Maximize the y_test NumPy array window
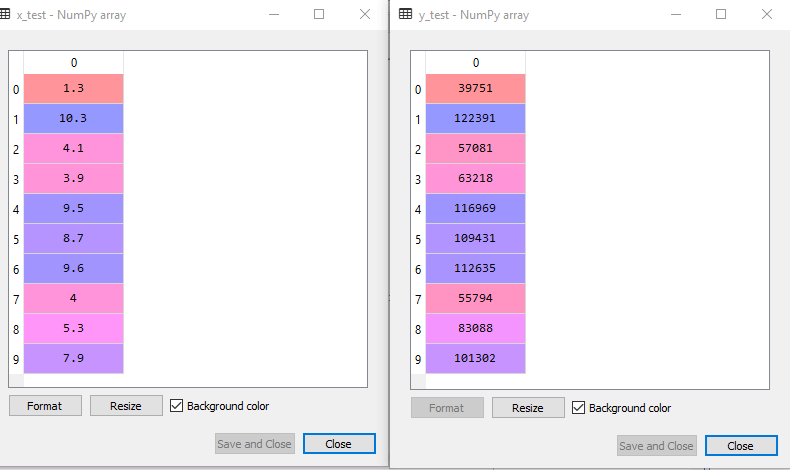The height and width of the screenshot is (470, 790). click(721, 15)
